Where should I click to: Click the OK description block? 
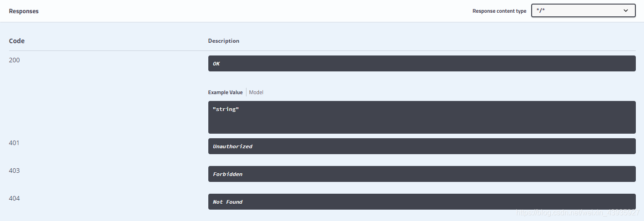[x=421, y=64]
